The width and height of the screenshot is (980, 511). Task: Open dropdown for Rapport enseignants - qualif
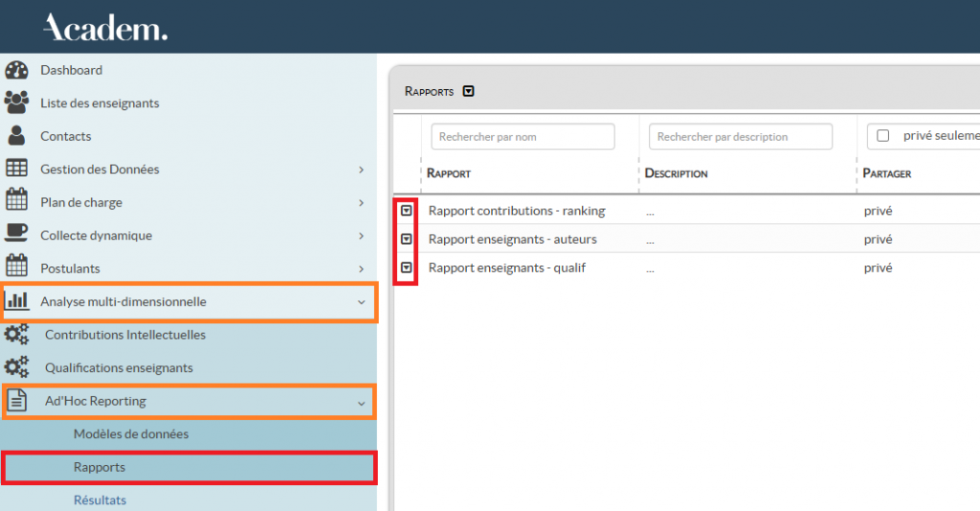pyautogui.click(x=407, y=268)
